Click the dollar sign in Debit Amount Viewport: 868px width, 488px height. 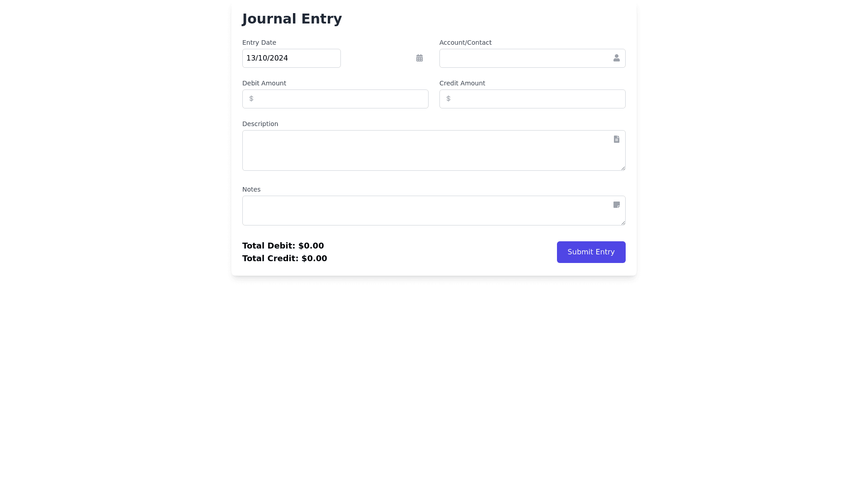[251, 99]
